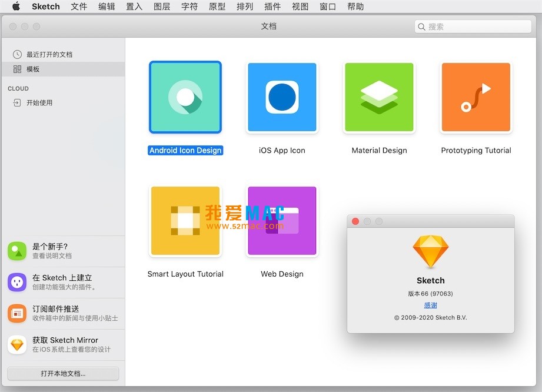Open the 插件 menu
The image size is (542, 392).
[272, 6]
